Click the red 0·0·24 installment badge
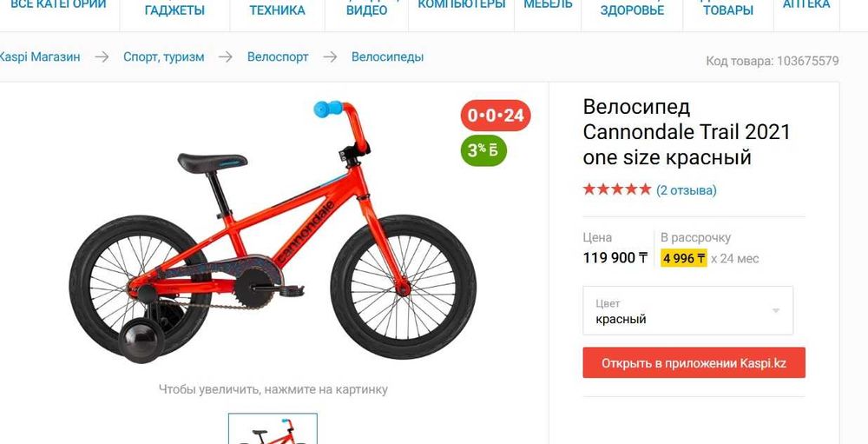Screen dimensions: 868x444 point(496,116)
